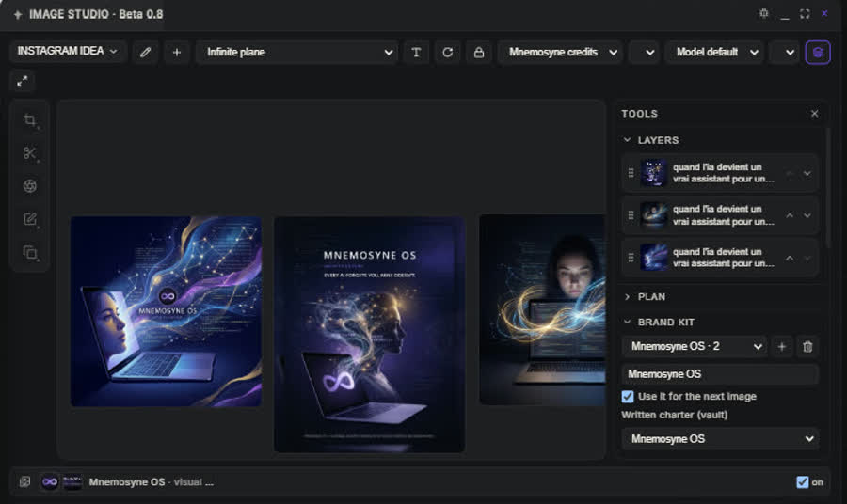The image size is (847, 504).
Task: Add a new brand kit with plus
Action: click(782, 346)
